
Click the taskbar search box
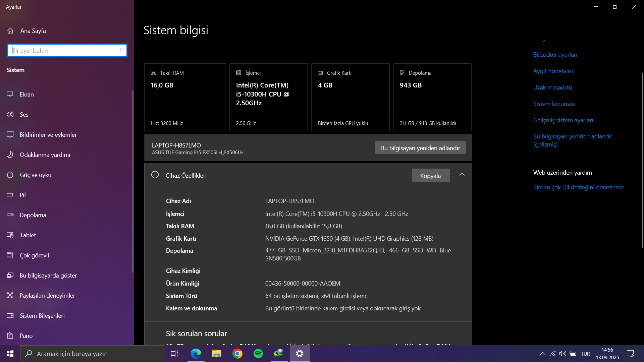[x=92, y=354]
